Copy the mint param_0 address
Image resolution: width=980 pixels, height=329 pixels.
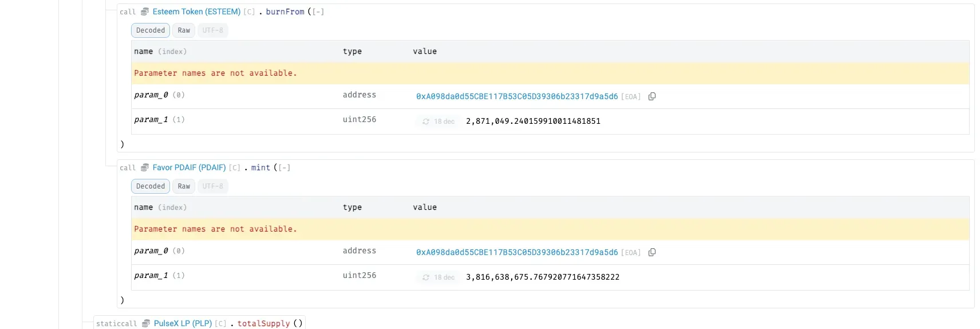point(652,252)
